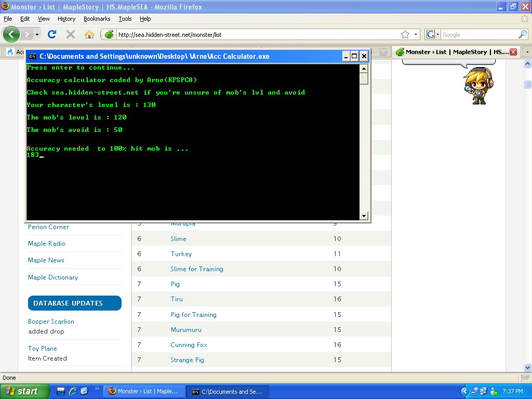Open Cunning Fox monster link
This screenshot has width=532, height=399.
tap(189, 345)
